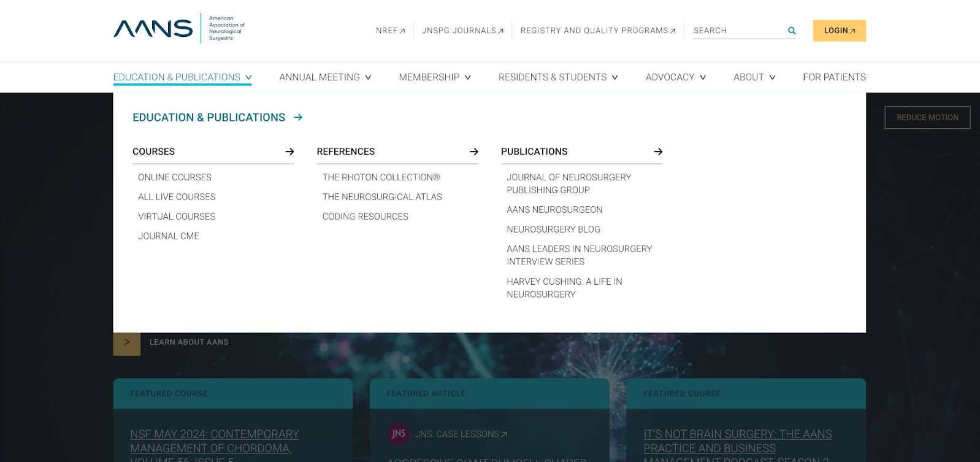Click the teal arrow beside Education & Publications title

298,117
